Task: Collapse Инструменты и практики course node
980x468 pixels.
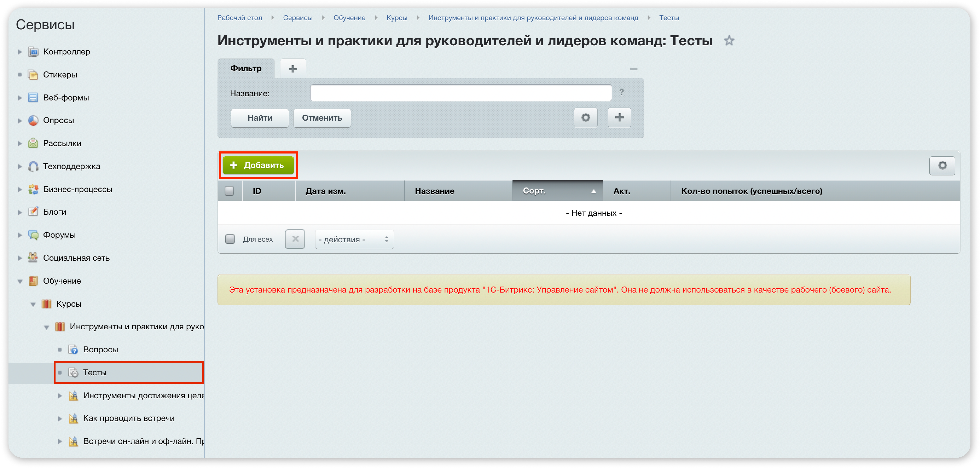Action: pos(46,327)
